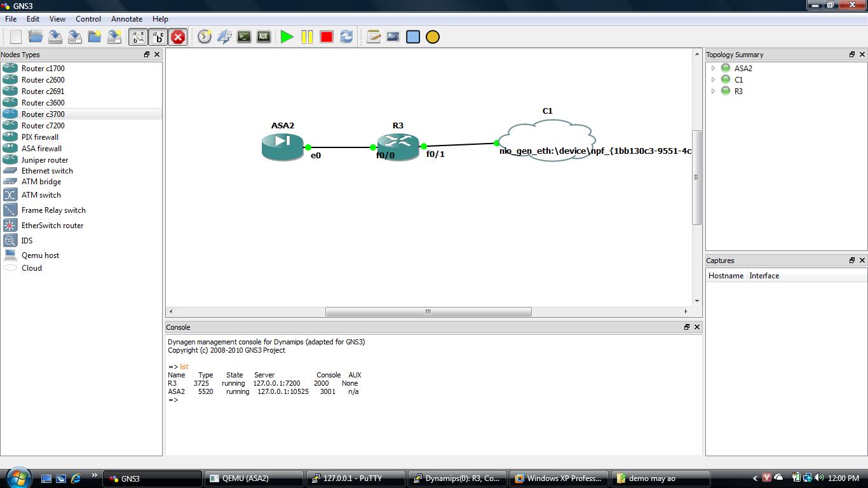Click the red Stop all devices button
868x488 pixels.
coord(327,37)
